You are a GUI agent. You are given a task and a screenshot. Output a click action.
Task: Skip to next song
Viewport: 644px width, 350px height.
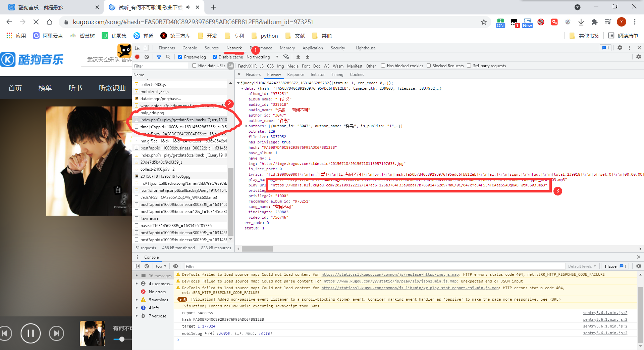coord(56,333)
